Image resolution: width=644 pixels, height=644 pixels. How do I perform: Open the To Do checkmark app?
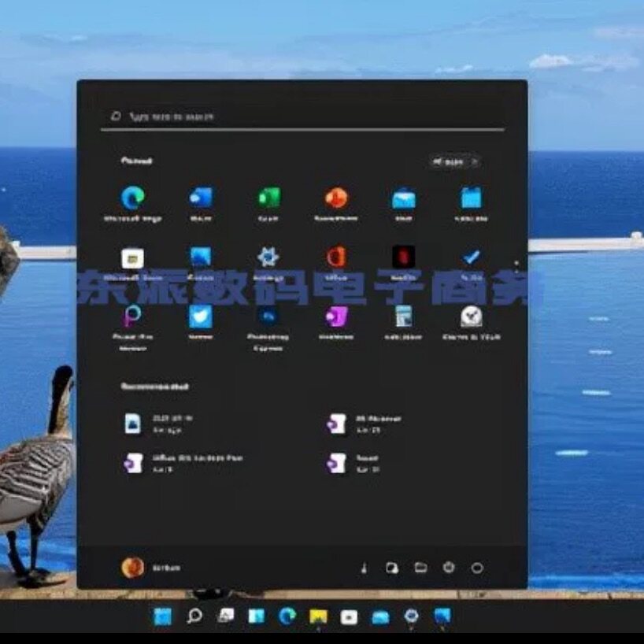click(471, 263)
